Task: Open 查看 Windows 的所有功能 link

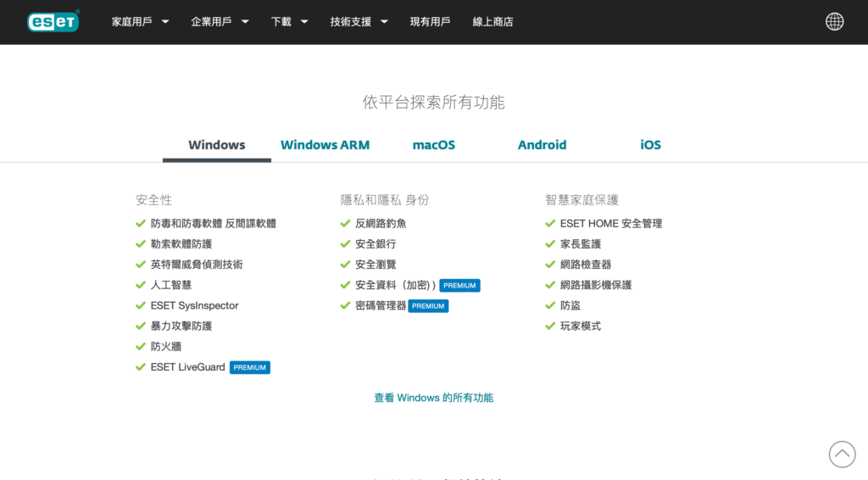Action: pyautogui.click(x=433, y=398)
